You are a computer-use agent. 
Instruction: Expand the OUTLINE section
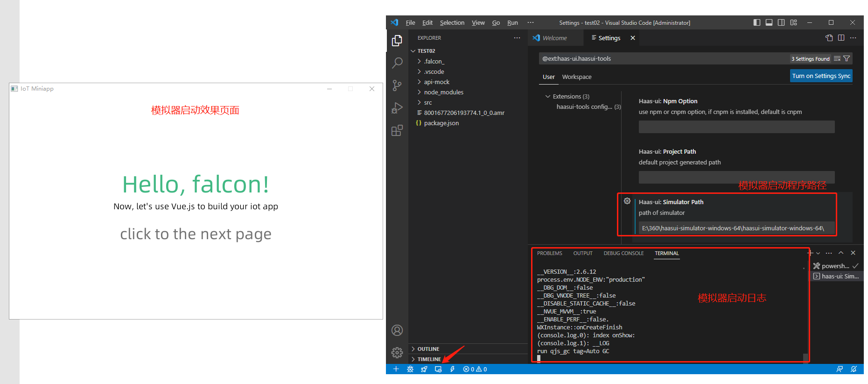coord(468,349)
